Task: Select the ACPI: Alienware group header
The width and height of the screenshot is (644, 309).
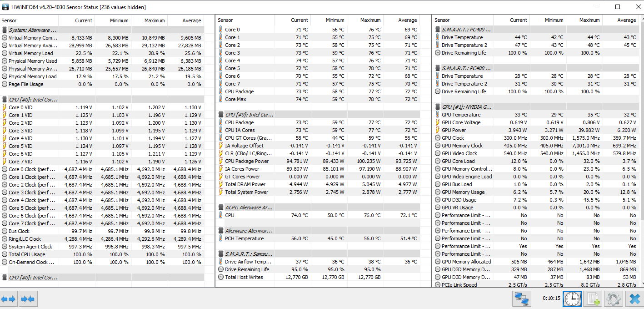Action: (249, 208)
